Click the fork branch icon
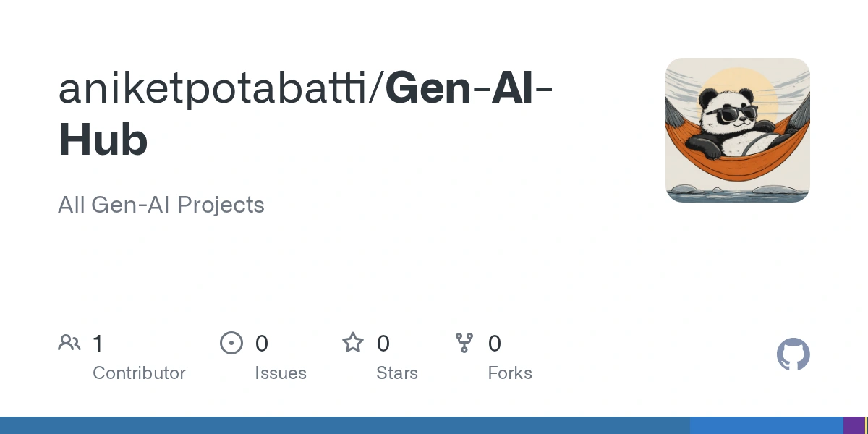Screen dimensions: 868x434 pos(464,343)
